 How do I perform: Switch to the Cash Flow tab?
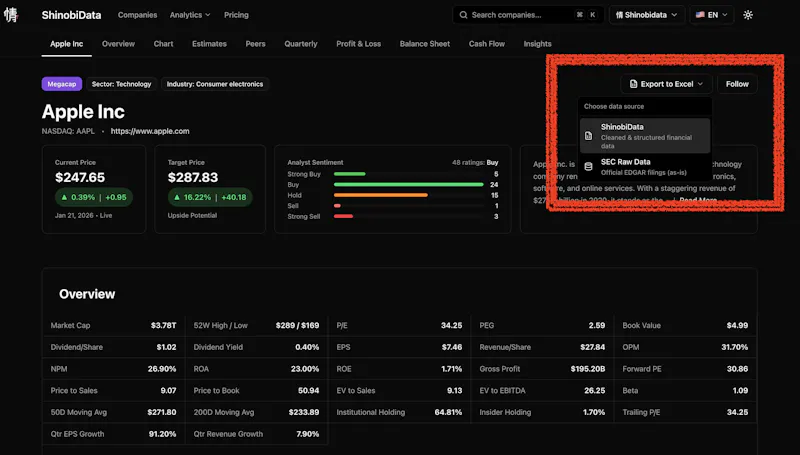point(487,44)
